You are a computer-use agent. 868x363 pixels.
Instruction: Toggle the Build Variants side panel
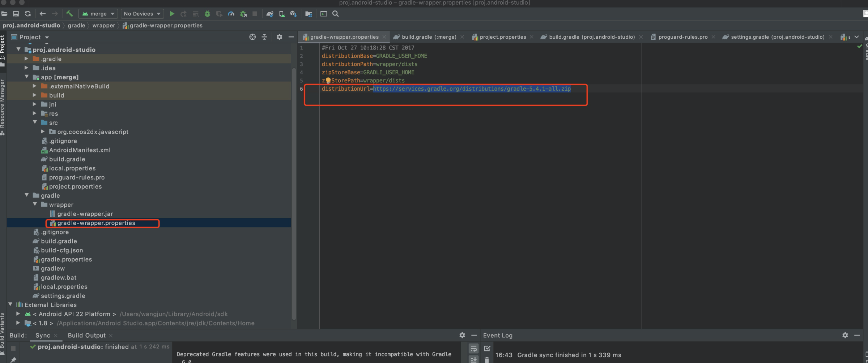pyautogui.click(x=3, y=334)
